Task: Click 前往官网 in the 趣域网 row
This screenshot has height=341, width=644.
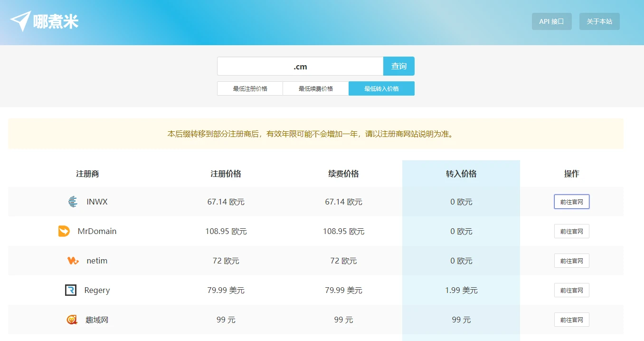Action: click(x=571, y=320)
